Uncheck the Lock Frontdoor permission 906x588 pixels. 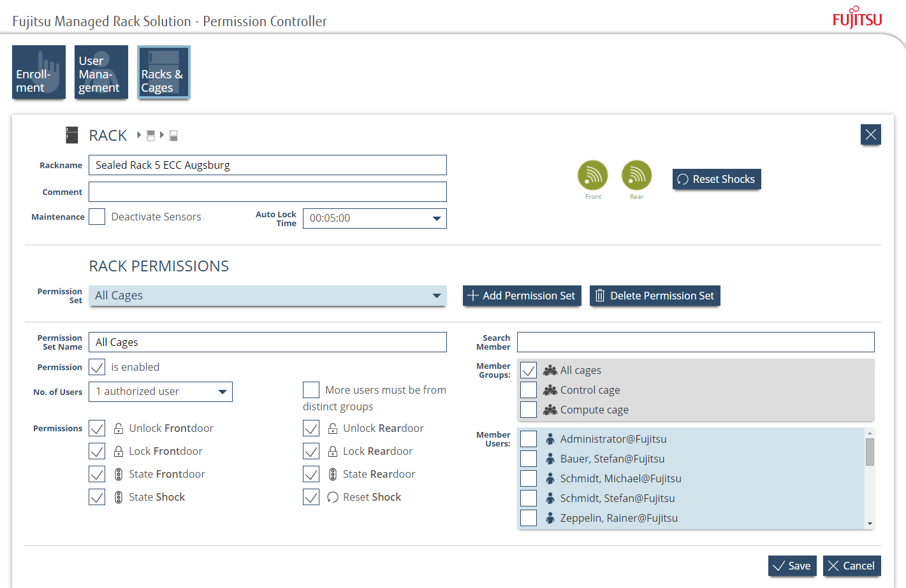(x=97, y=451)
